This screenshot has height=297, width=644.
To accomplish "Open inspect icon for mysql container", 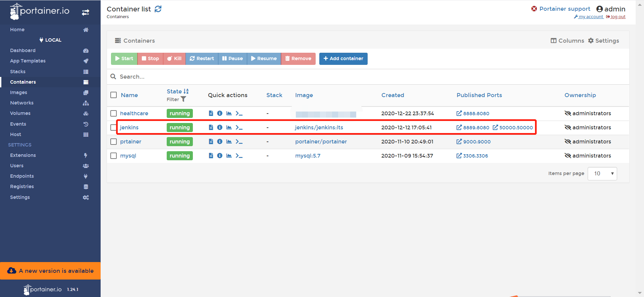I will click(220, 156).
